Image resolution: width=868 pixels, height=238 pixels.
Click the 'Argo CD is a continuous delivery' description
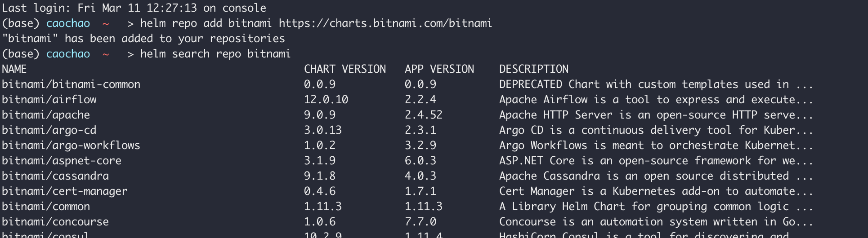coord(656,130)
